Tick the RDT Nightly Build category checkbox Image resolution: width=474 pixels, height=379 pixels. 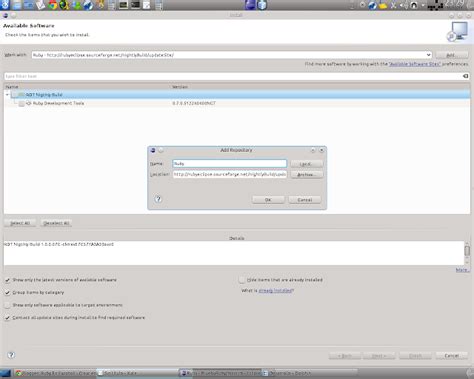point(14,95)
